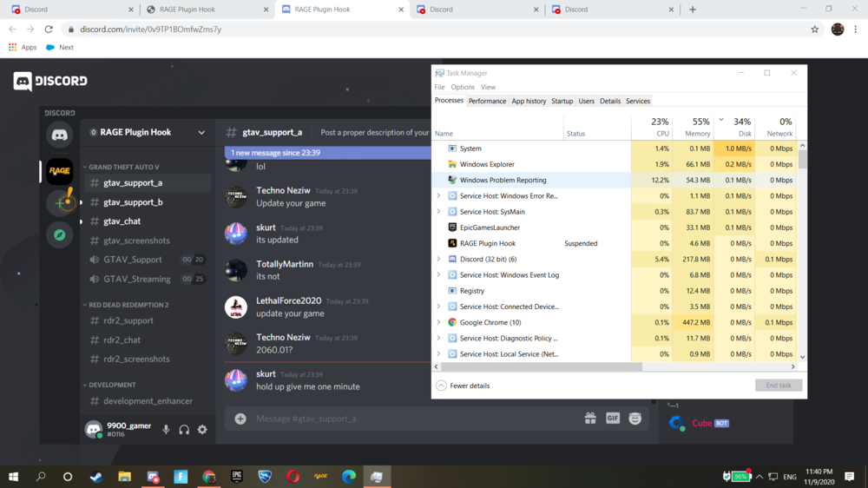Expand Service Host: SysMain row

click(438, 212)
